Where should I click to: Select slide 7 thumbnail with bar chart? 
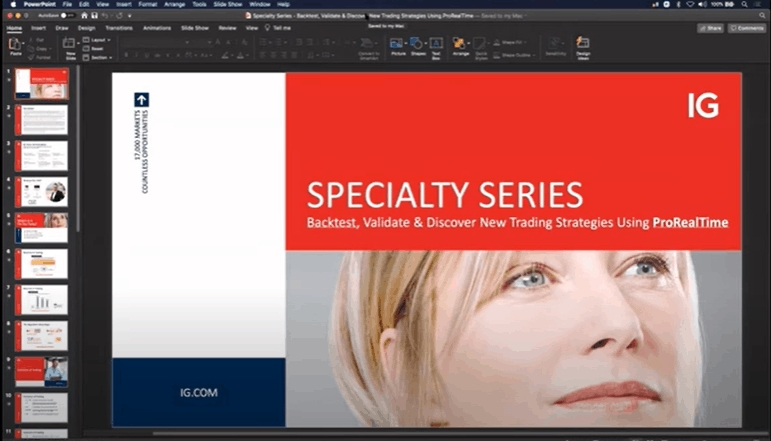point(41,300)
